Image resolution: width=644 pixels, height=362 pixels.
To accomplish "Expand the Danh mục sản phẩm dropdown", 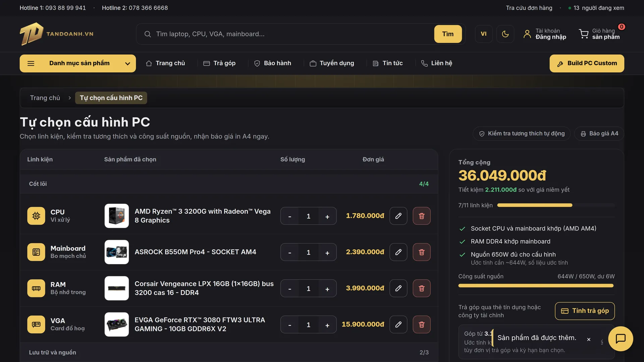I will tap(78, 63).
